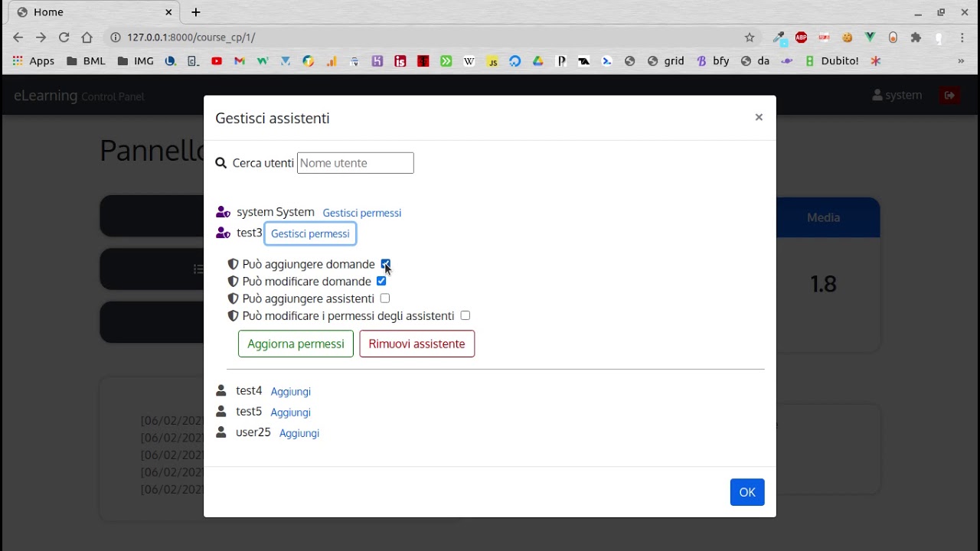Open the YouTube bookmark
This screenshot has height=551, width=980.
tap(217, 61)
